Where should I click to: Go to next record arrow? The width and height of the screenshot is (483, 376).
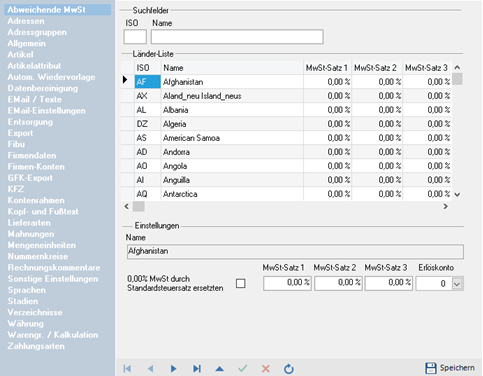click(173, 368)
